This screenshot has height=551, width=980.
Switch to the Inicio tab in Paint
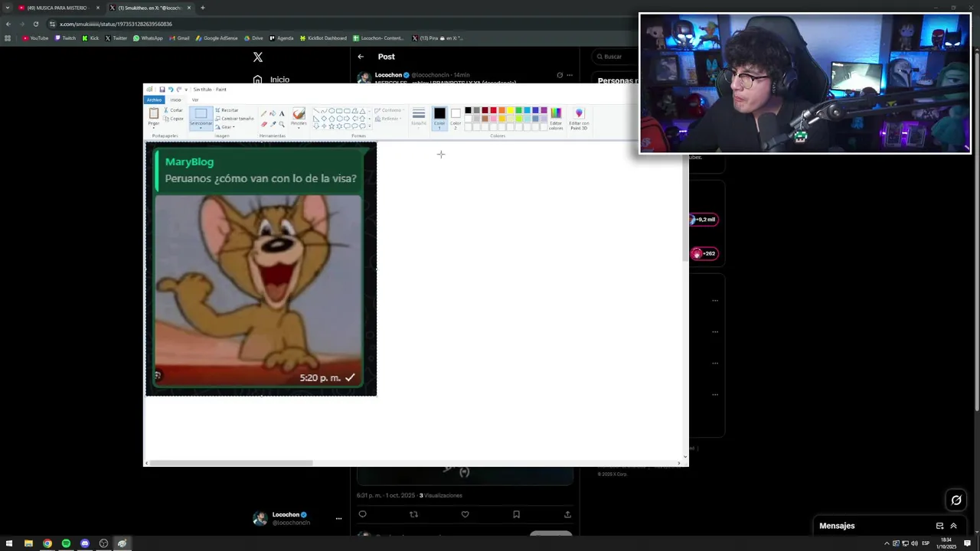click(x=175, y=99)
